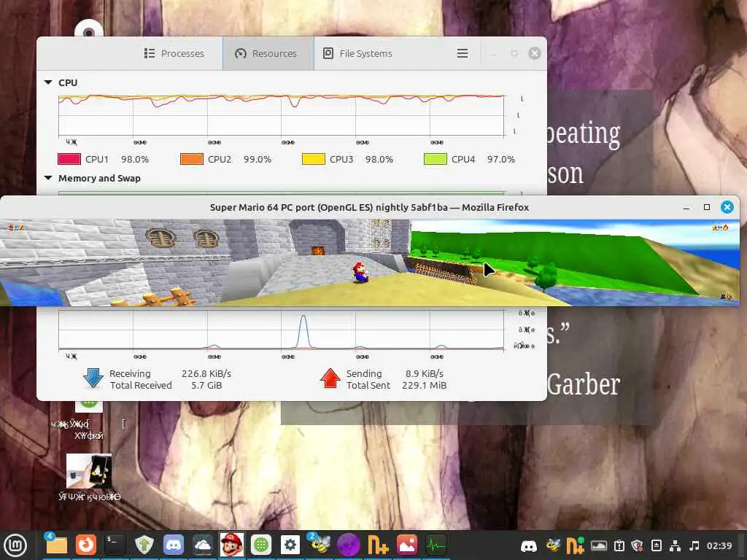The width and height of the screenshot is (747, 560).
Task: Select the Resources tab
Action: (268, 53)
